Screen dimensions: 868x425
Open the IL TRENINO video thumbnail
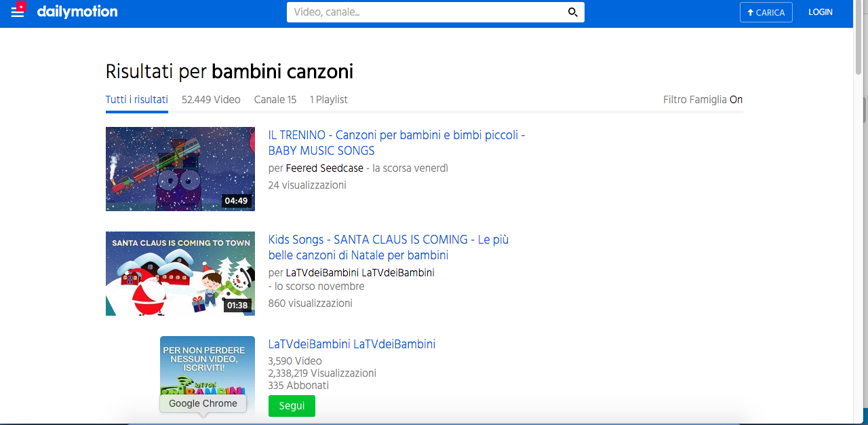click(180, 169)
